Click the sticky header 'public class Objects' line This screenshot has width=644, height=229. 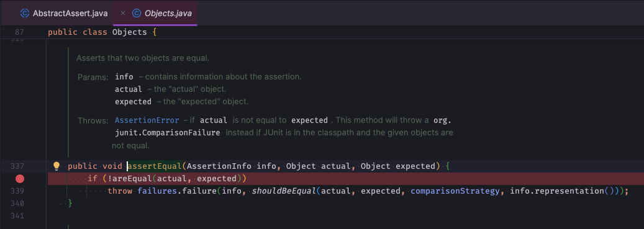pyautogui.click(x=102, y=32)
